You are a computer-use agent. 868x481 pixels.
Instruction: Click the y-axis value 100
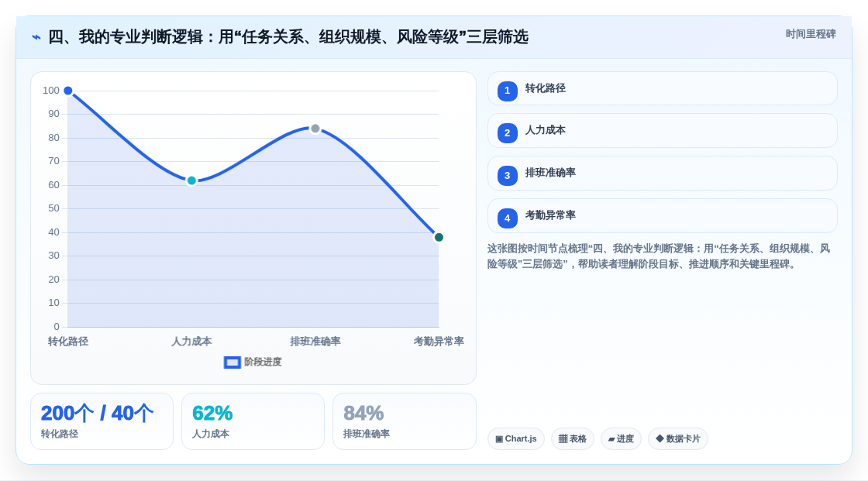pos(51,91)
